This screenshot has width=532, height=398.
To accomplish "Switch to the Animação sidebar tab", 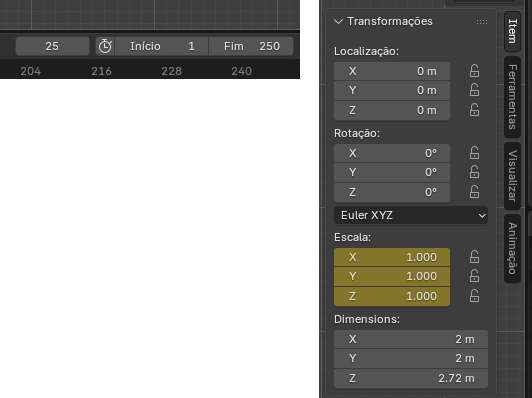I will coord(512,248).
